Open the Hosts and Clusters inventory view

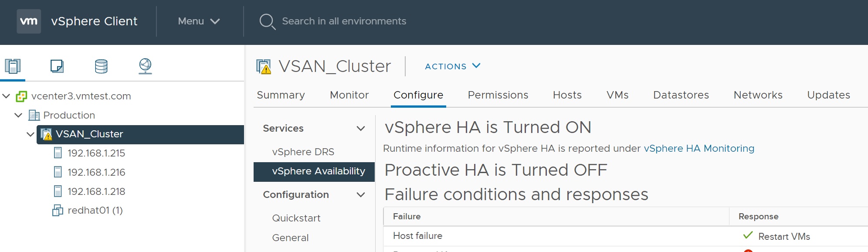(13, 66)
